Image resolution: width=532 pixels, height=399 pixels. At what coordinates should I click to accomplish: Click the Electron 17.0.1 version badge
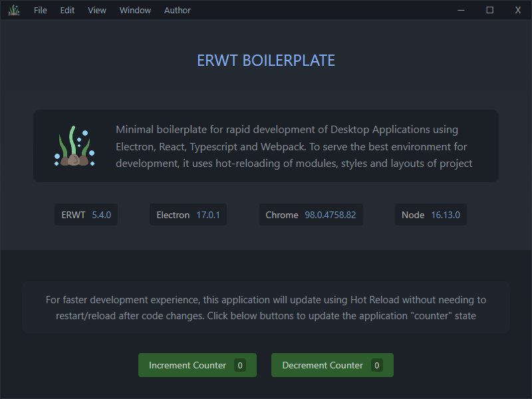click(188, 215)
